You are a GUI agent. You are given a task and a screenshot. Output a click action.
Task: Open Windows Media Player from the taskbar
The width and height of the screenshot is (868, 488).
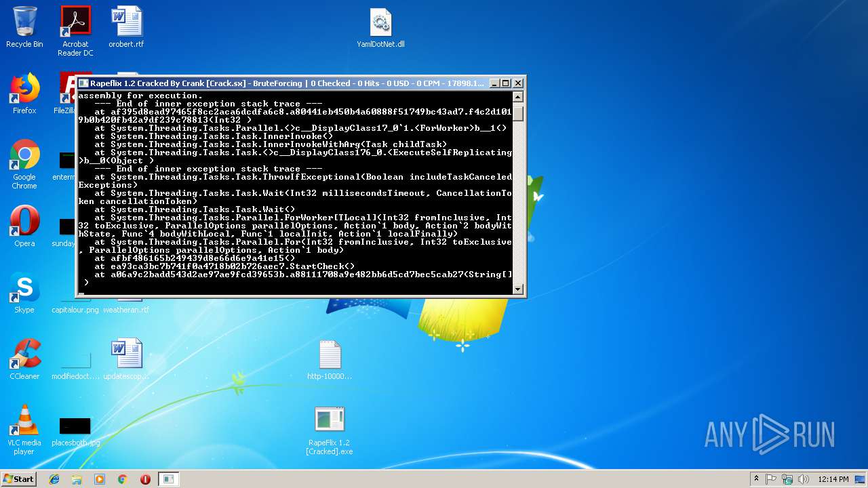(x=100, y=479)
